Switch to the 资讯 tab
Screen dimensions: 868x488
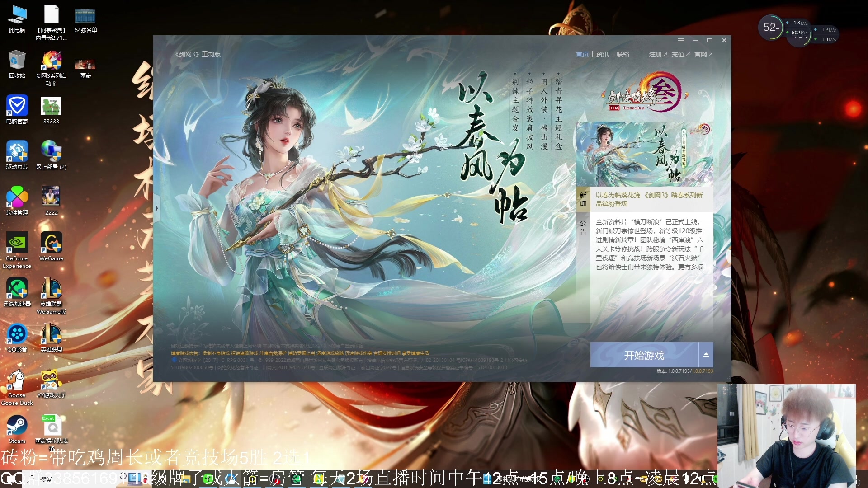602,54
